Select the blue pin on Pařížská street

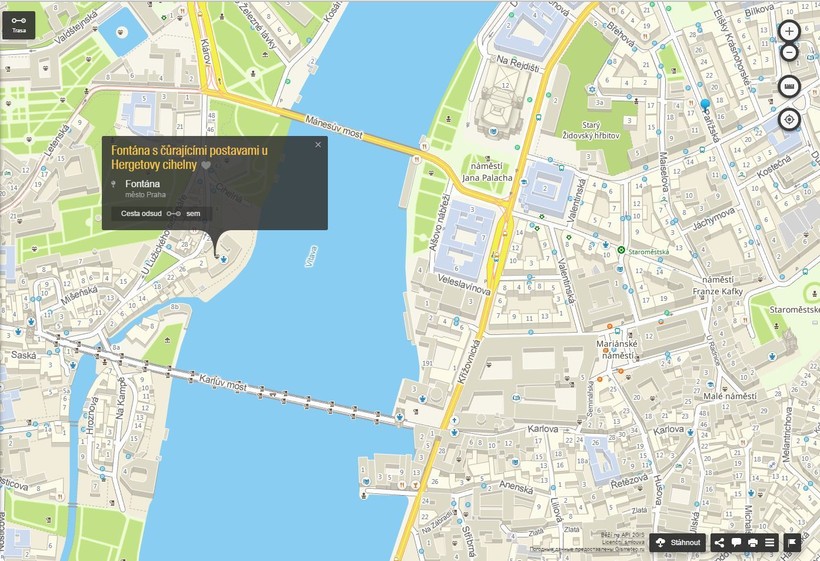click(705, 105)
